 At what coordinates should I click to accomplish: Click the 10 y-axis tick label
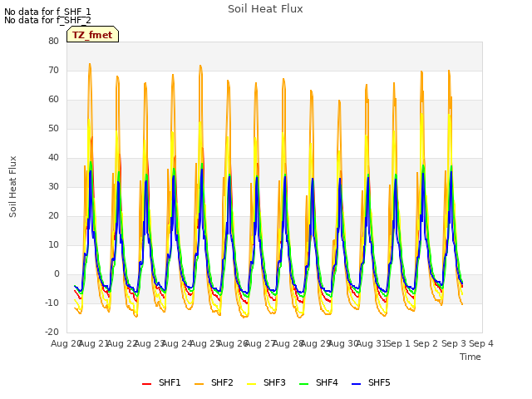tap(53, 245)
